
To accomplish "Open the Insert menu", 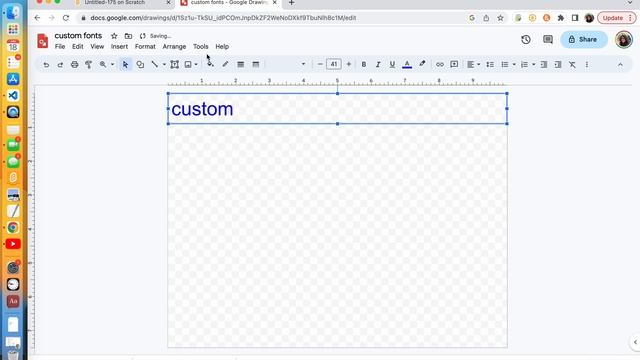I will pyautogui.click(x=119, y=47).
